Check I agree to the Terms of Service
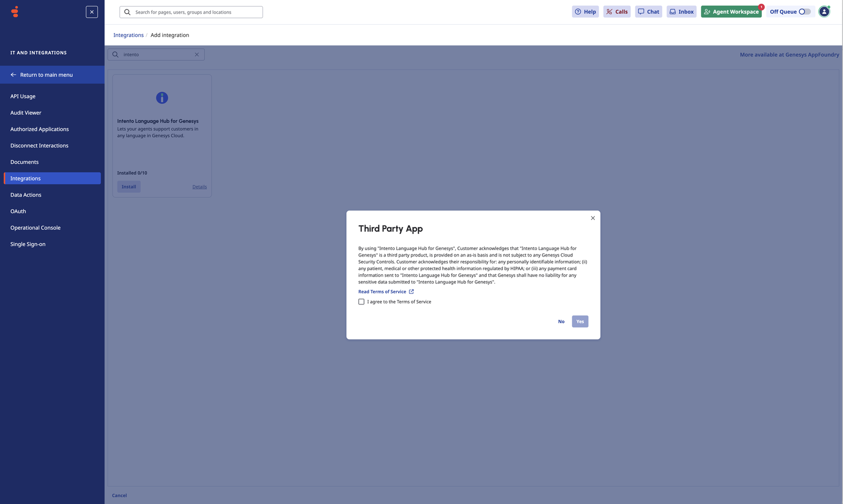 pos(361,302)
